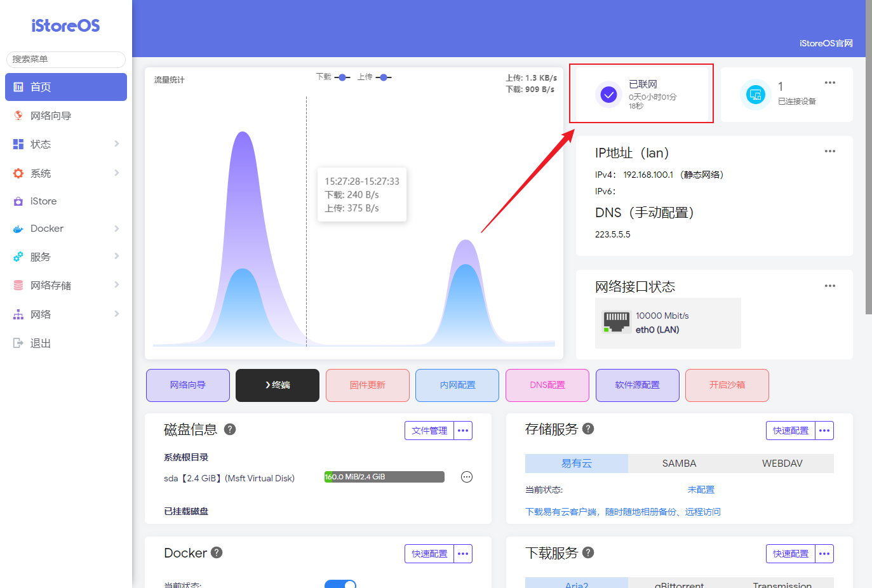Click the page vertical scrollbar

click(869, 157)
